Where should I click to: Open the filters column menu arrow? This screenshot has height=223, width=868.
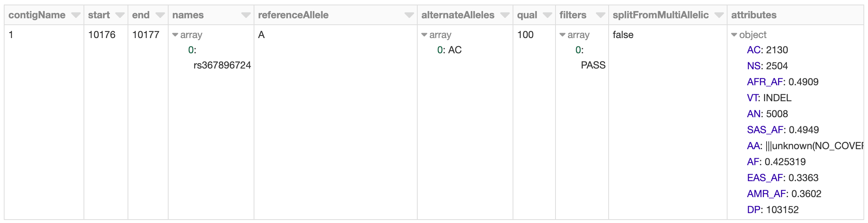tap(600, 15)
